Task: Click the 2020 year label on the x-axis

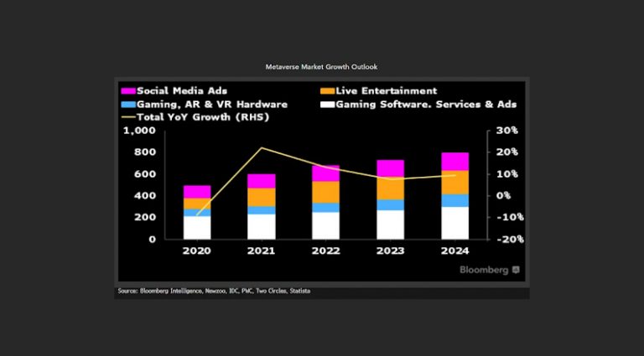Action: click(197, 250)
